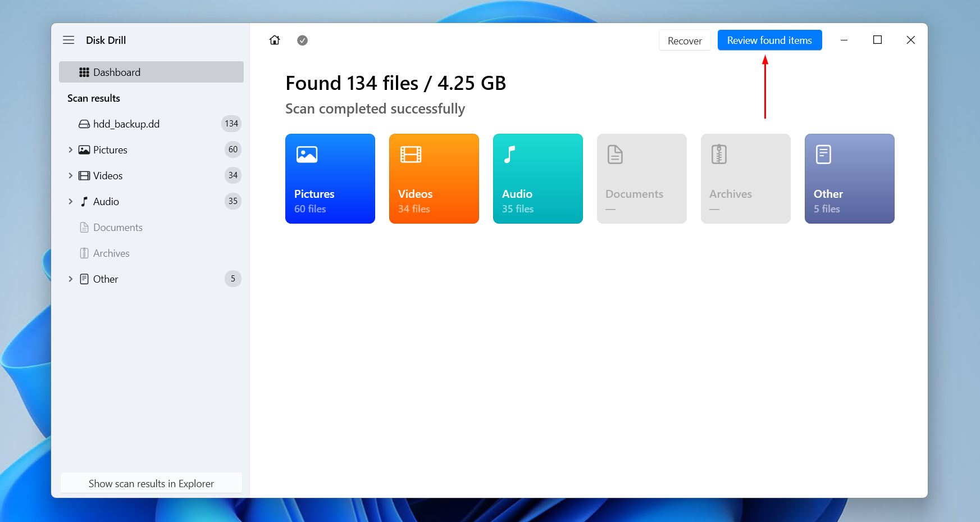Open the purple Other files tile
The width and height of the screenshot is (980, 522).
pos(849,179)
